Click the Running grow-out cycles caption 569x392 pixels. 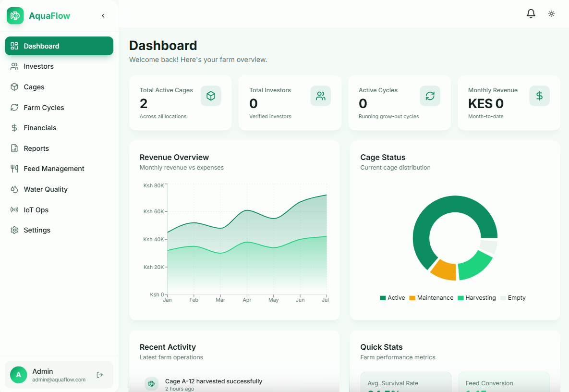coord(388,117)
